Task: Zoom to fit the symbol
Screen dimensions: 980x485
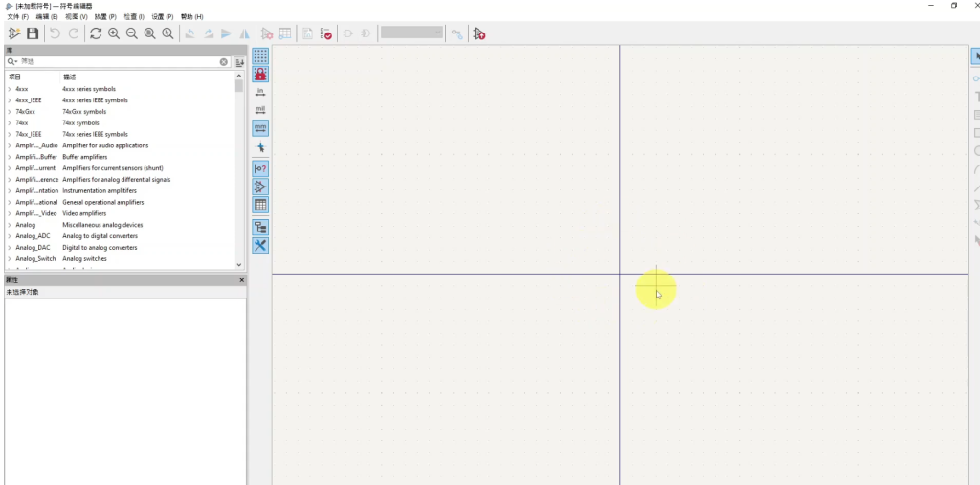Action: pyautogui.click(x=150, y=33)
